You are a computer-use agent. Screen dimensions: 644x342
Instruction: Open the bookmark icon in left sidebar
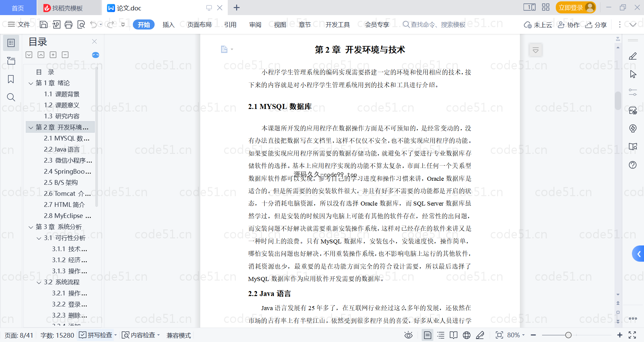point(11,79)
